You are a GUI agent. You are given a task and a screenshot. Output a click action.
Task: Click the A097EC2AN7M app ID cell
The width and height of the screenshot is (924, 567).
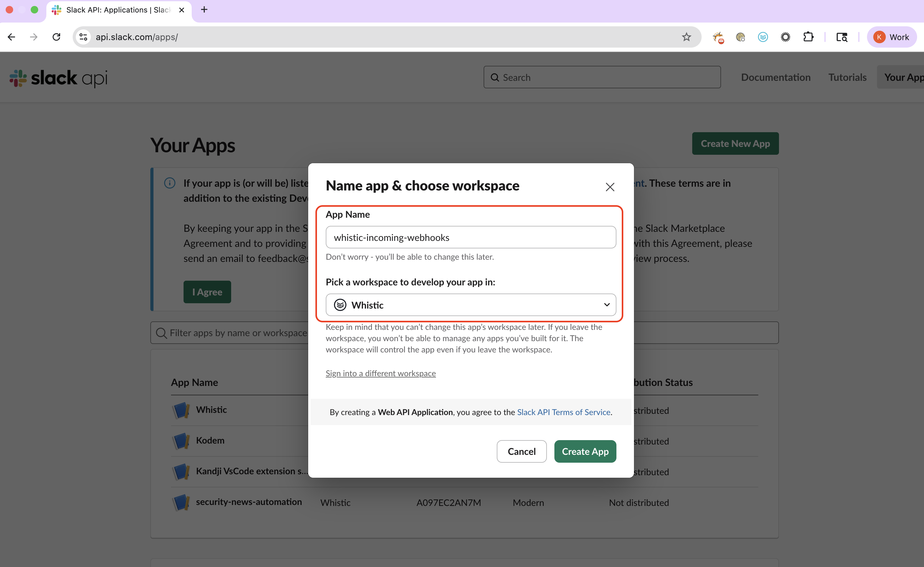coord(449,502)
